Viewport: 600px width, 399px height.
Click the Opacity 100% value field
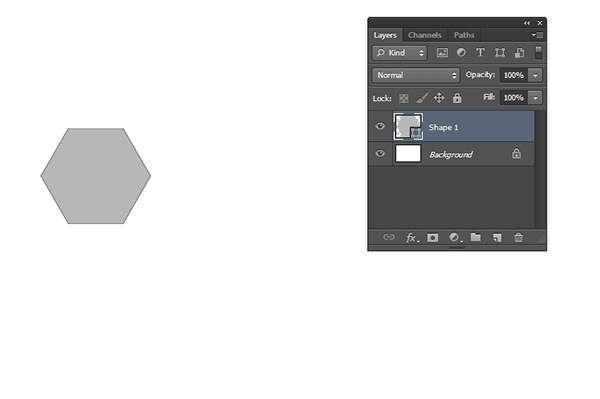tap(514, 75)
